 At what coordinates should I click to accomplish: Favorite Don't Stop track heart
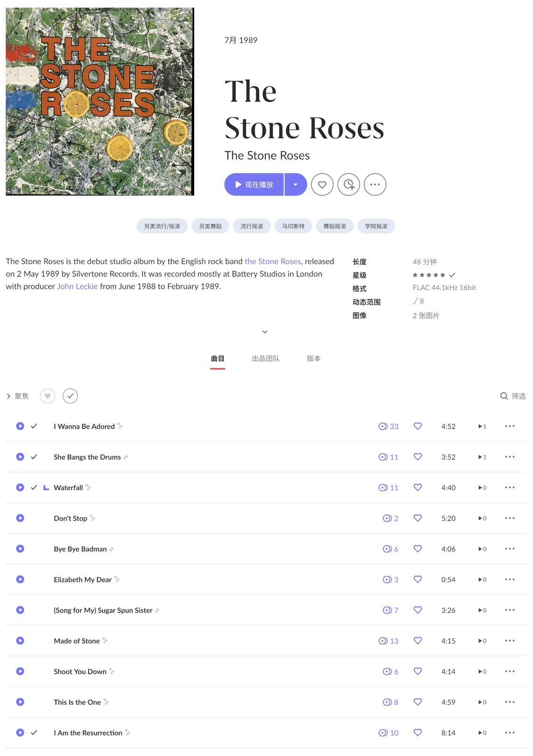click(418, 518)
